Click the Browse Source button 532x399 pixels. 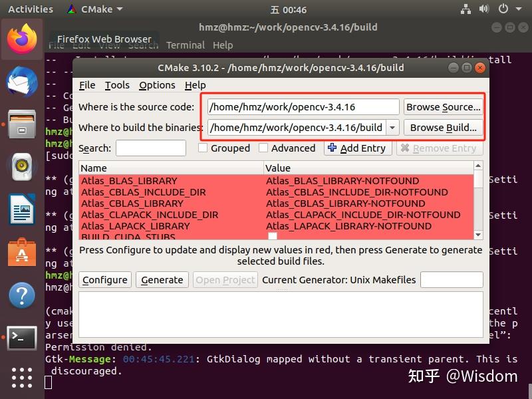click(443, 106)
